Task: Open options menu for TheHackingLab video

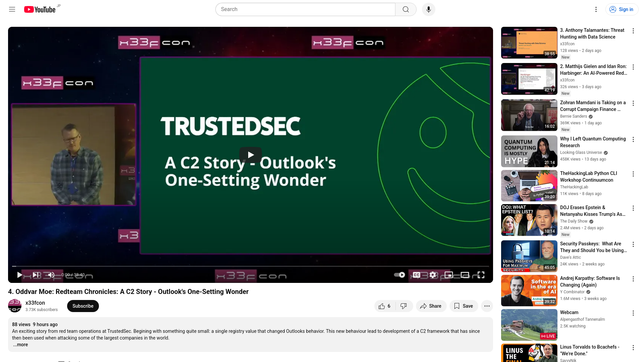Action: click(x=633, y=174)
